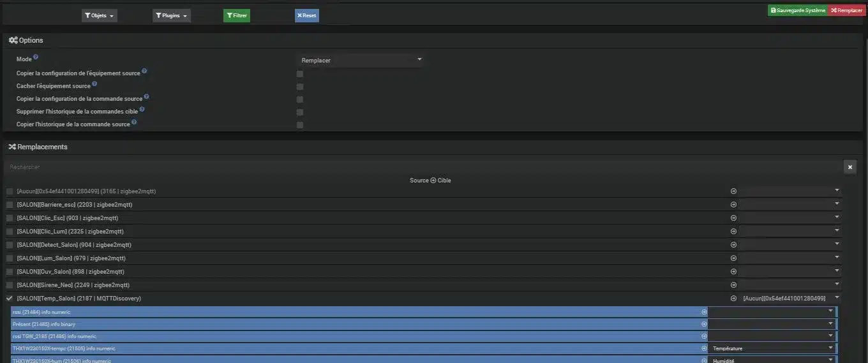The height and width of the screenshot is (363, 868).
Task: Enable Copier la configuration de l'équipement source
Action: coord(300,74)
